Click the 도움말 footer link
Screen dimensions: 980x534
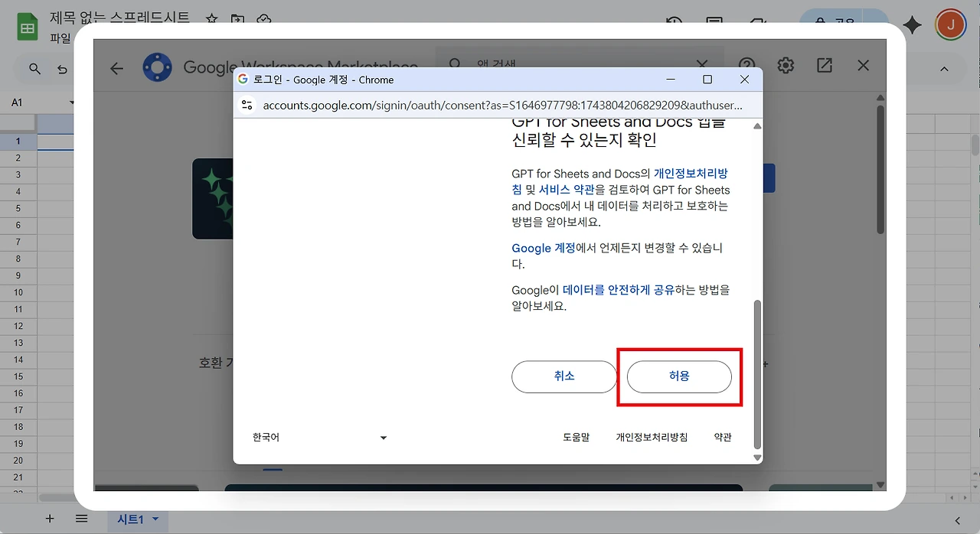pos(577,438)
